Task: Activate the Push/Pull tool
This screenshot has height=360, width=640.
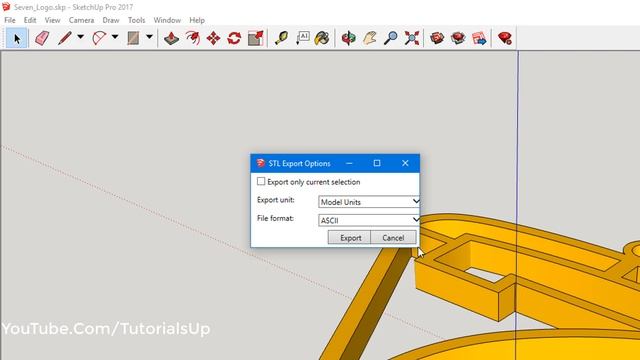Action: pos(171,38)
